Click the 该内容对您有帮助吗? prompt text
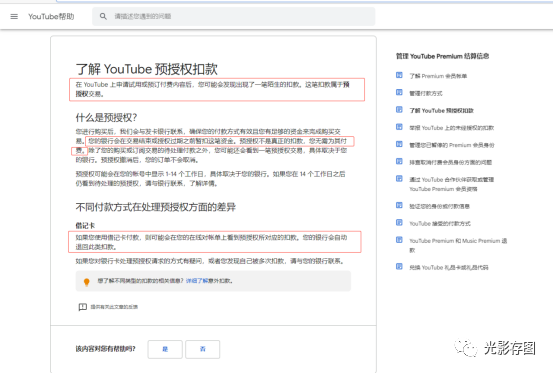This screenshot has width=553, height=373. tap(105, 349)
